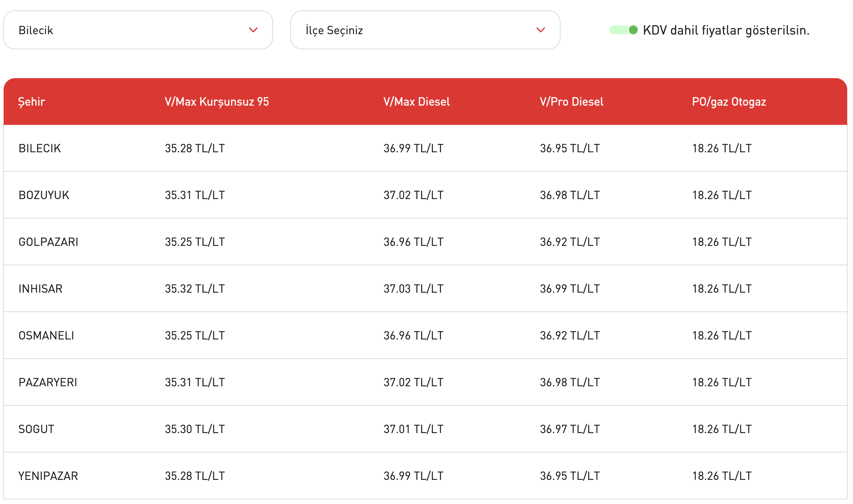Screen dimensions: 853x504
Task: Click OSMANELI Otogaz price 18.26
Action: pyautogui.click(x=722, y=336)
